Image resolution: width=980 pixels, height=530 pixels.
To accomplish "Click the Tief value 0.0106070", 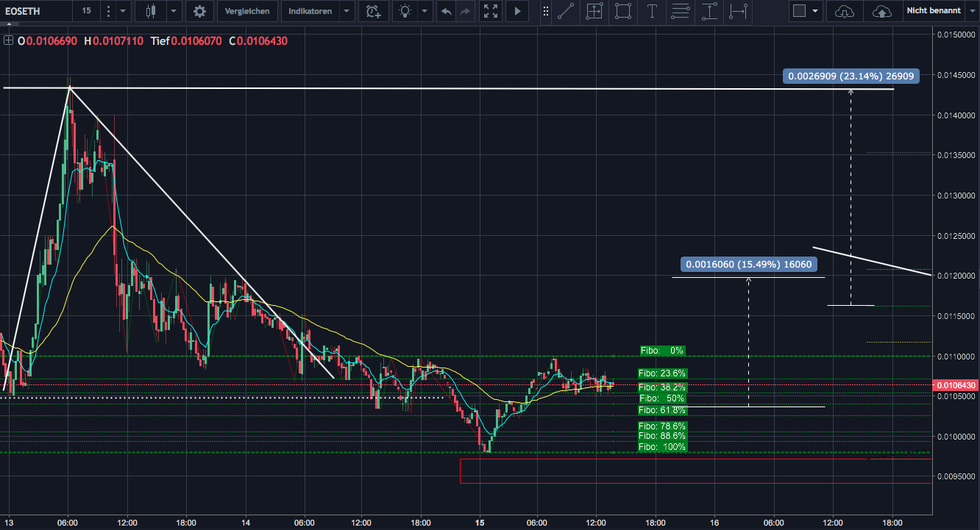I will [x=196, y=41].
